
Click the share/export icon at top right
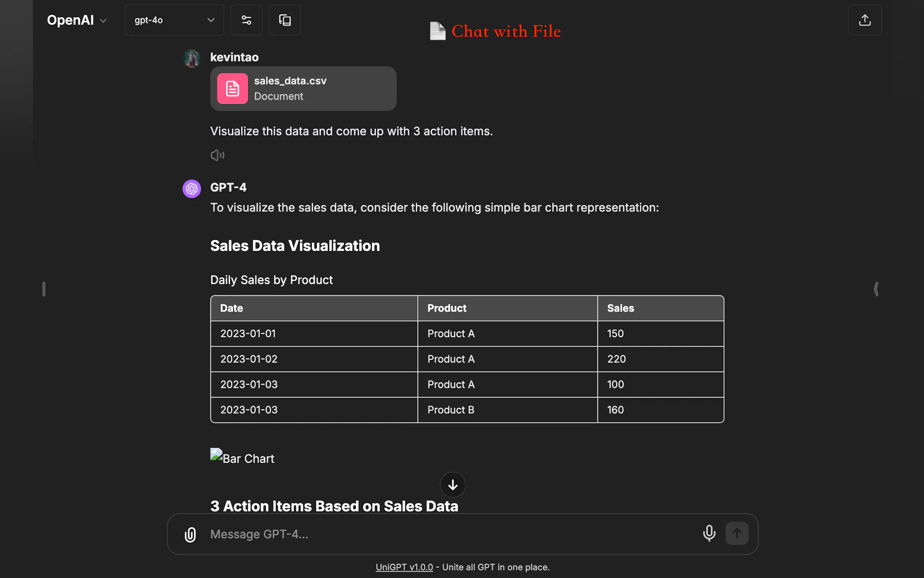pos(864,20)
